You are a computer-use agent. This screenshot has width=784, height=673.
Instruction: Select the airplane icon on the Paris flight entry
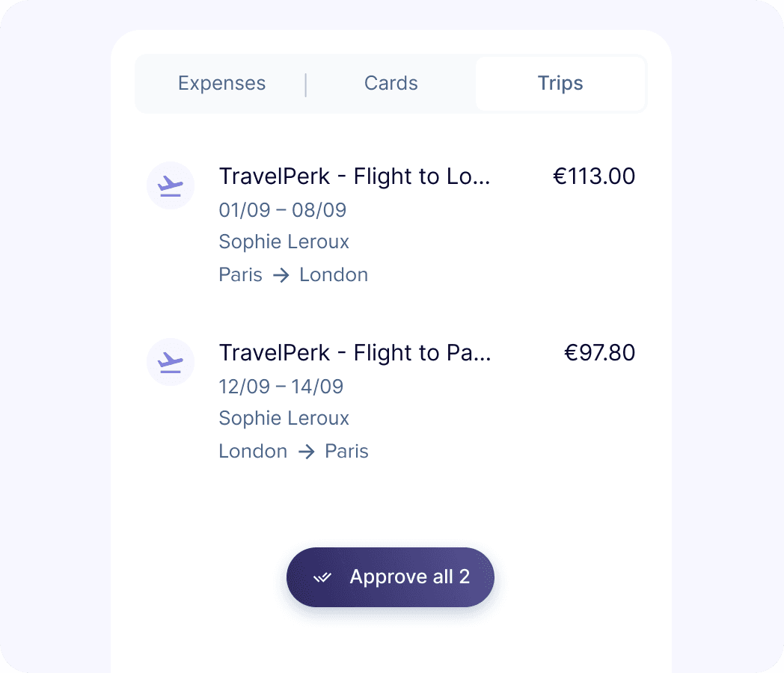[x=171, y=362]
